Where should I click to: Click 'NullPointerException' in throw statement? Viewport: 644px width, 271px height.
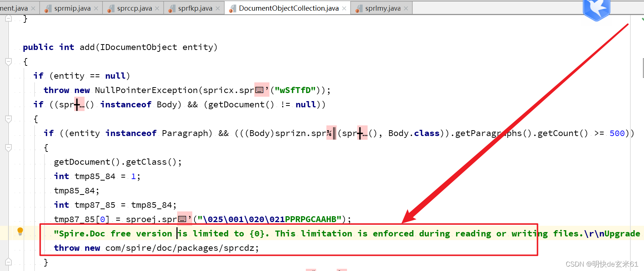coord(146,90)
